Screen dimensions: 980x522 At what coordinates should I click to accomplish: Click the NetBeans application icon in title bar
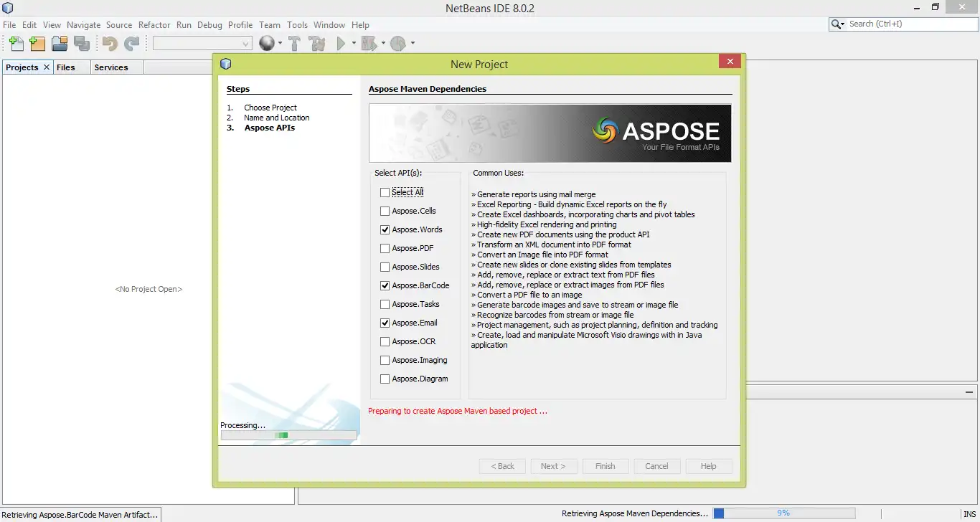point(7,8)
